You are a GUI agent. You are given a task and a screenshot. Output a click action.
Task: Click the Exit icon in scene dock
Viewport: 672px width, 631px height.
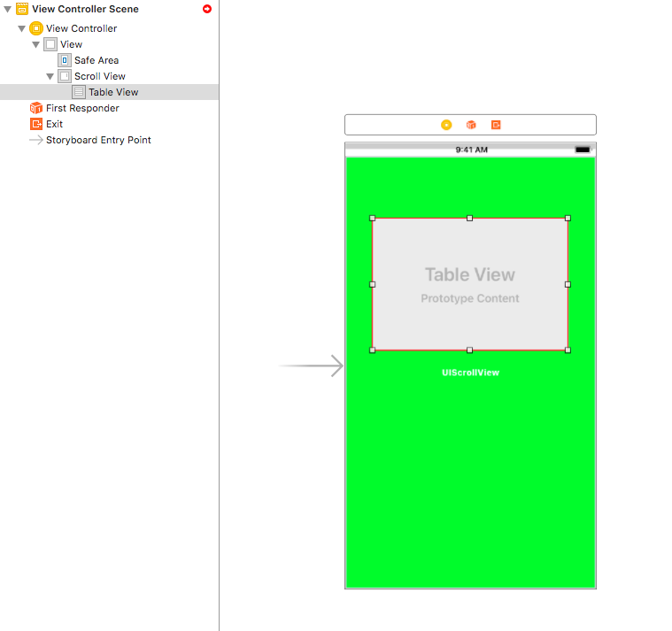coord(496,125)
